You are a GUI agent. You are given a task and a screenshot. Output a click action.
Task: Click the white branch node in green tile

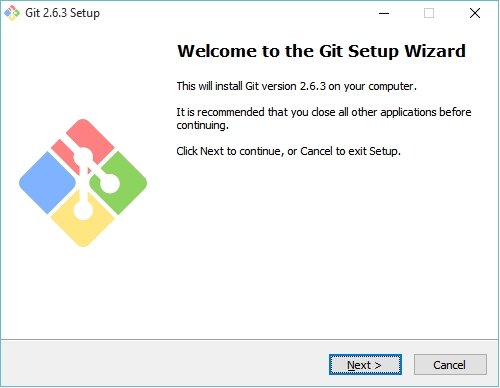pos(109,183)
